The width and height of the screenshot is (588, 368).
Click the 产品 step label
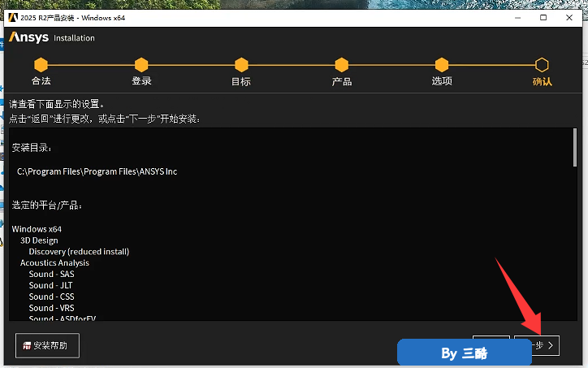tap(342, 81)
